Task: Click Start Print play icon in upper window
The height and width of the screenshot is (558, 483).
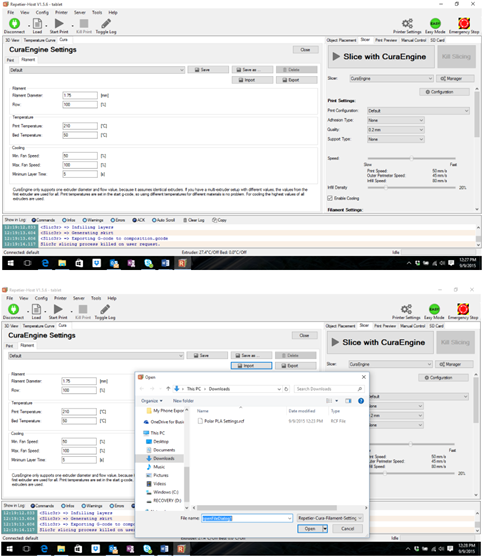Action: tap(59, 23)
